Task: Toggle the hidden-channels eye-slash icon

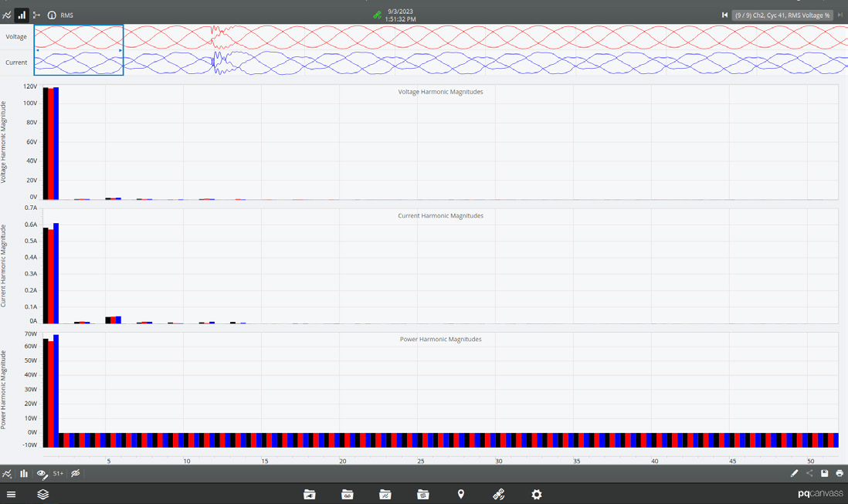Action: click(x=75, y=473)
